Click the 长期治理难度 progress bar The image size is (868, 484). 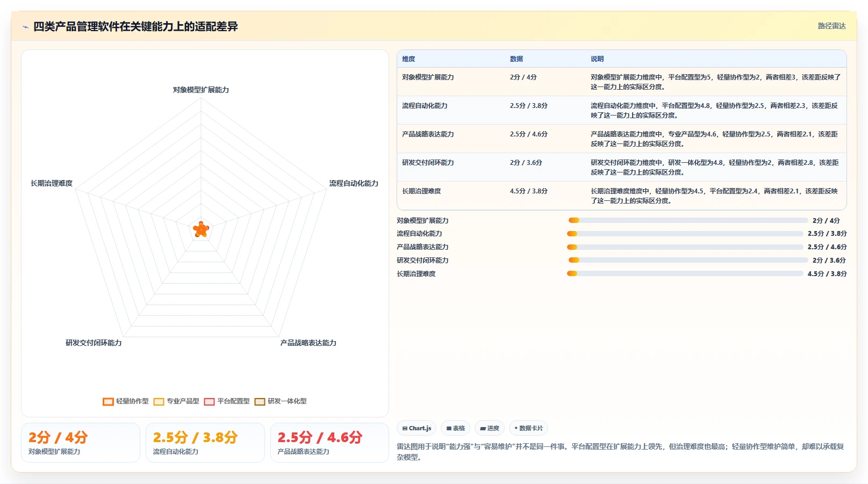click(685, 273)
